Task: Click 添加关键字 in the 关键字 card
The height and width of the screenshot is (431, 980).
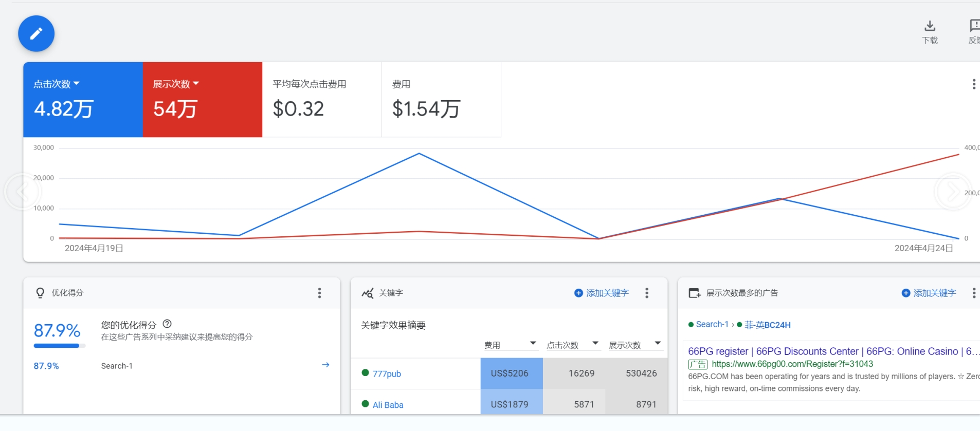Action: click(x=602, y=293)
